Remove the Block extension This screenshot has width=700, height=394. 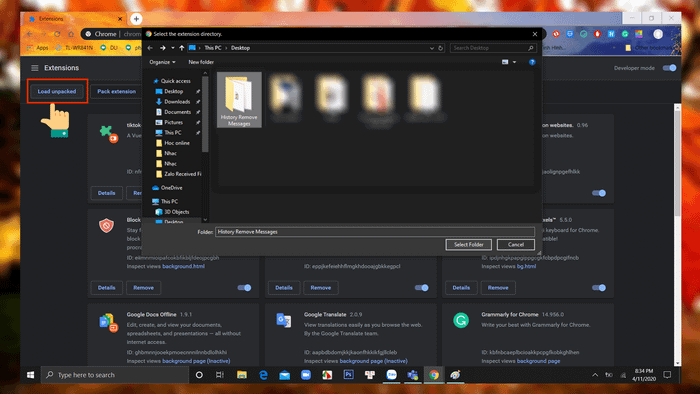[143, 288]
